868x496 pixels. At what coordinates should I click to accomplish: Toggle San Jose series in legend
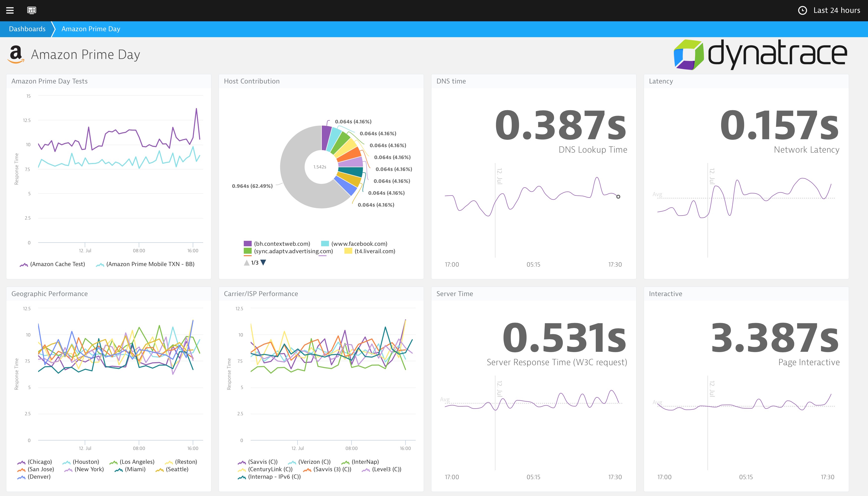(36, 469)
